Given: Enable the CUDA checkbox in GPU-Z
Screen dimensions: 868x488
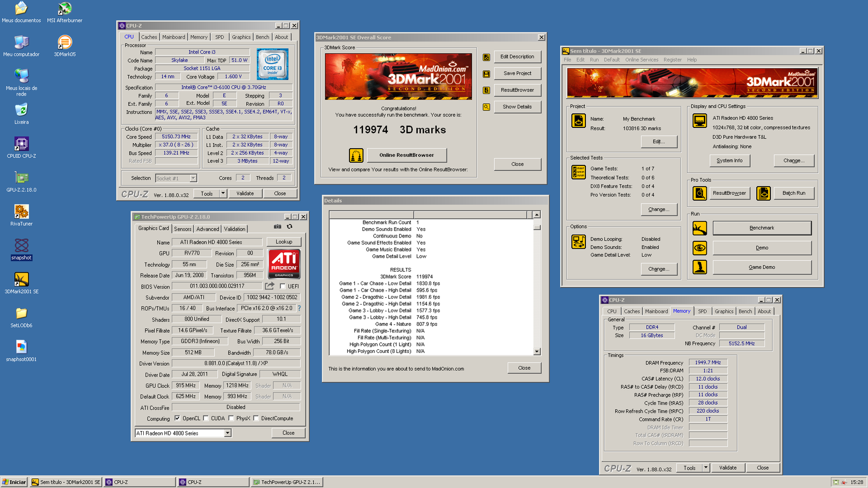Looking at the screenshot, I should pyautogui.click(x=206, y=418).
